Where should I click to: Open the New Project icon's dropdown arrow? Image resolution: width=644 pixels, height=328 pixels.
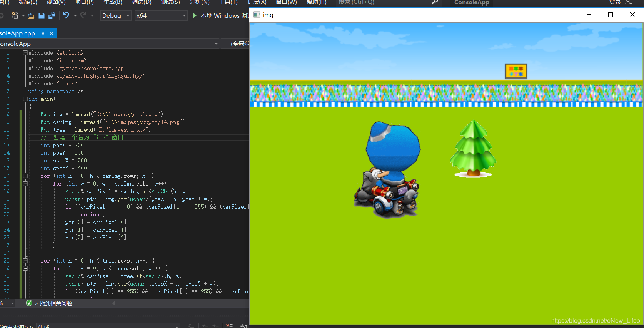(23, 16)
